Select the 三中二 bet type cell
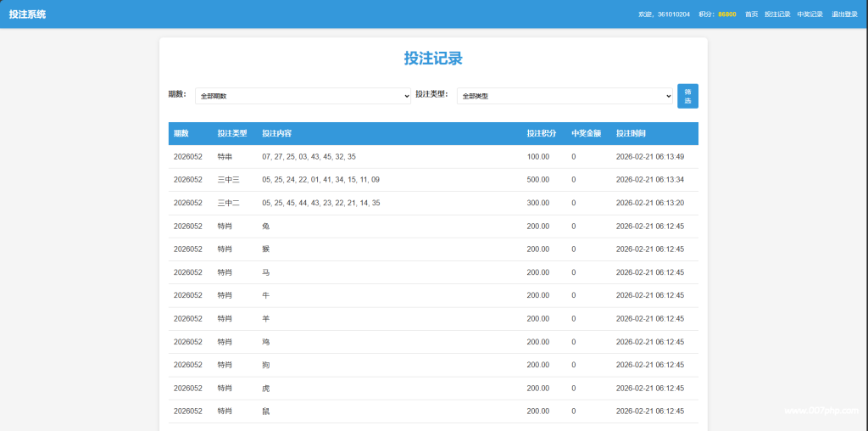This screenshot has height=431, width=868. [229, 204]
